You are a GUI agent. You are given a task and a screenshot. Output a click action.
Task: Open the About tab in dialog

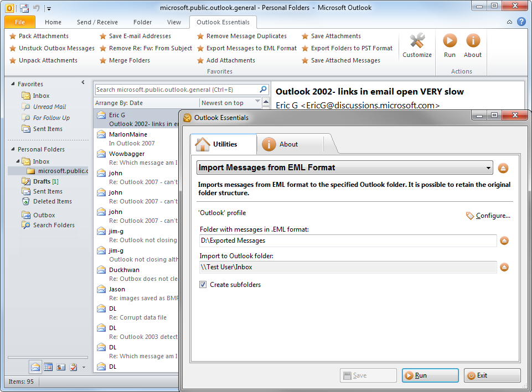pos(290,144)
